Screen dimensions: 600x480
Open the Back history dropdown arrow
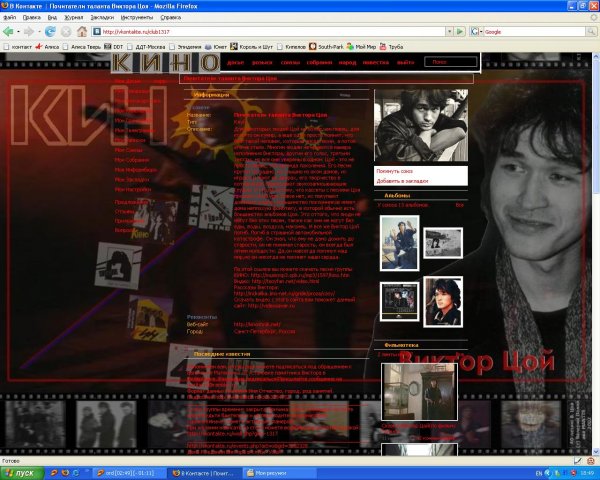coord(18,32)
